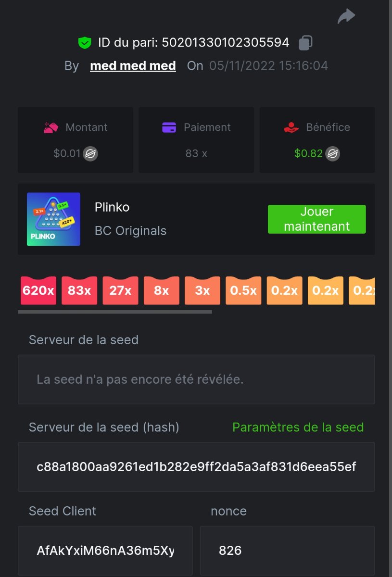The width and height of the screenshot is (392, 577).
Task: Copy the bet ID with copy icon
Action: [x=305, y=43]
